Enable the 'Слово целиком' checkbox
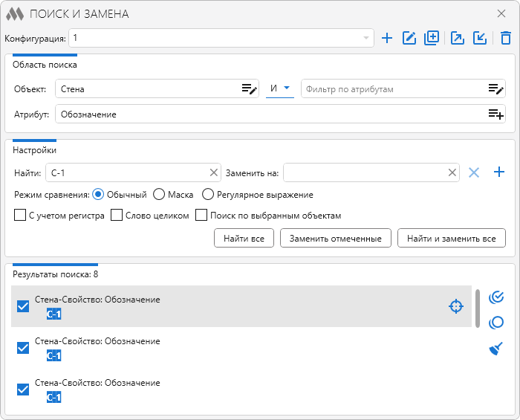The height and width of the screenshot is (420, 520). [117, 216]
